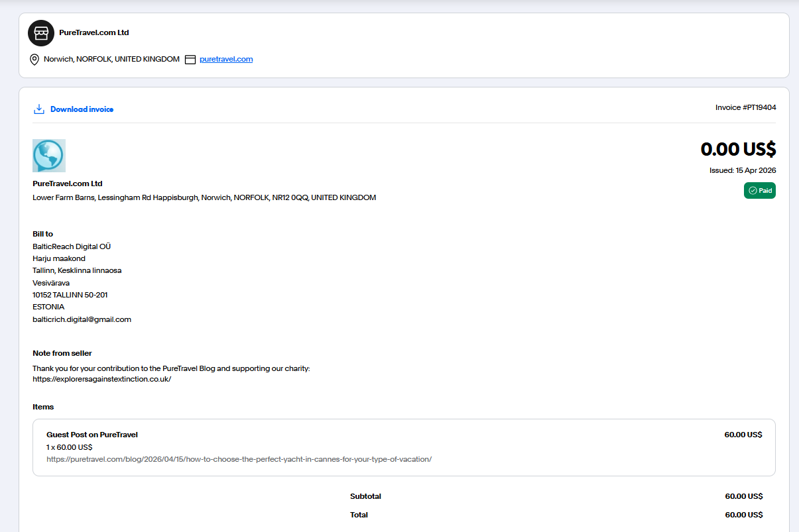Click the Total label
This screenshot has width=799, height=532.
[x=359, y=515]
